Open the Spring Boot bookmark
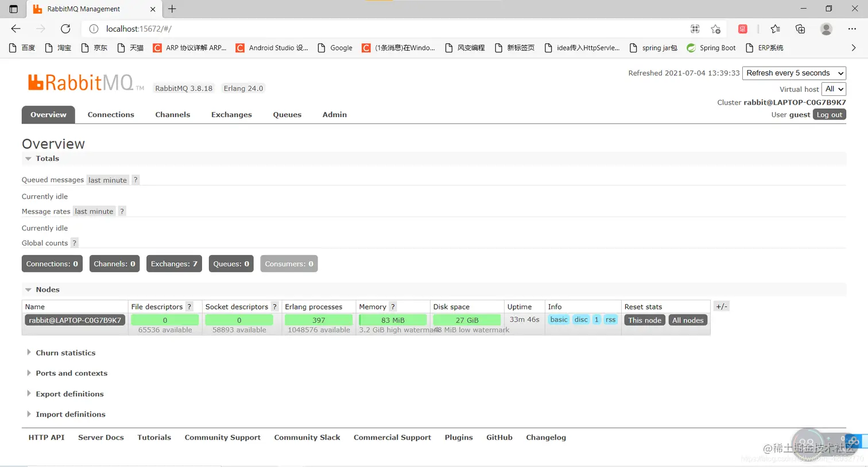The height and width of the screenshot is (467, 868). click(x=711, y=48)
